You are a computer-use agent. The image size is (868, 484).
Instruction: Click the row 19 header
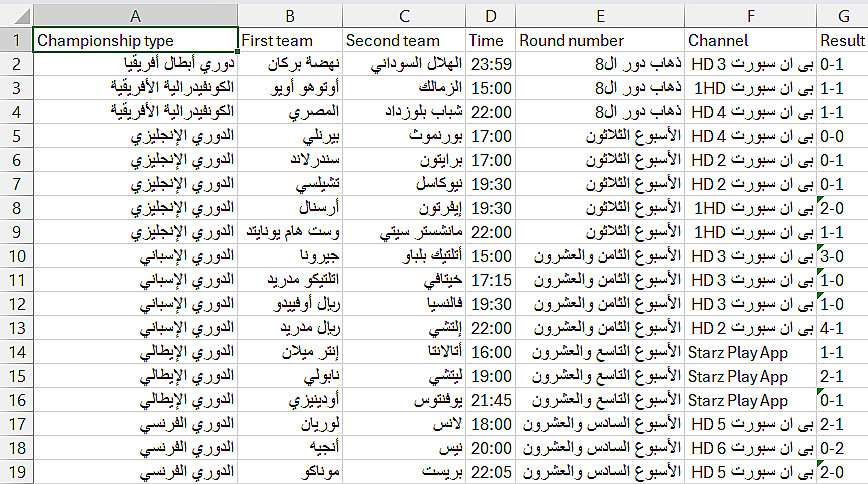[x=15, y=472]
